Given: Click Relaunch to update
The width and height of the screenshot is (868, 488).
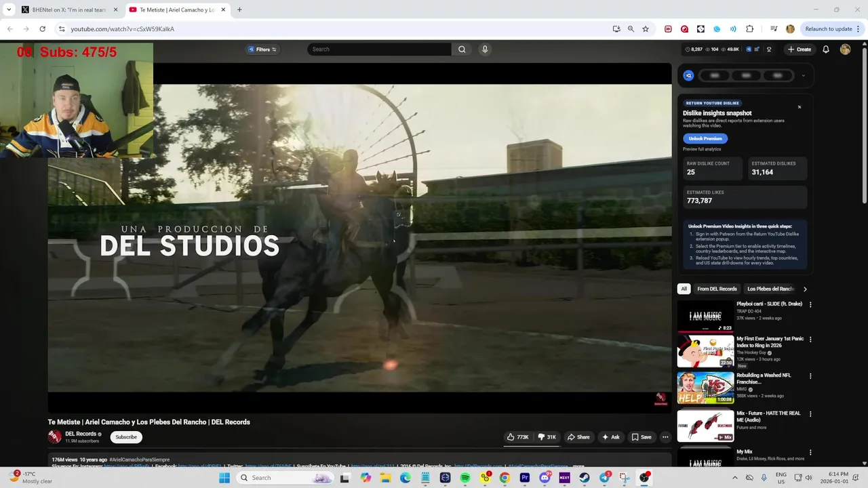Looking at the screenshot, I should tap(829, 29).
